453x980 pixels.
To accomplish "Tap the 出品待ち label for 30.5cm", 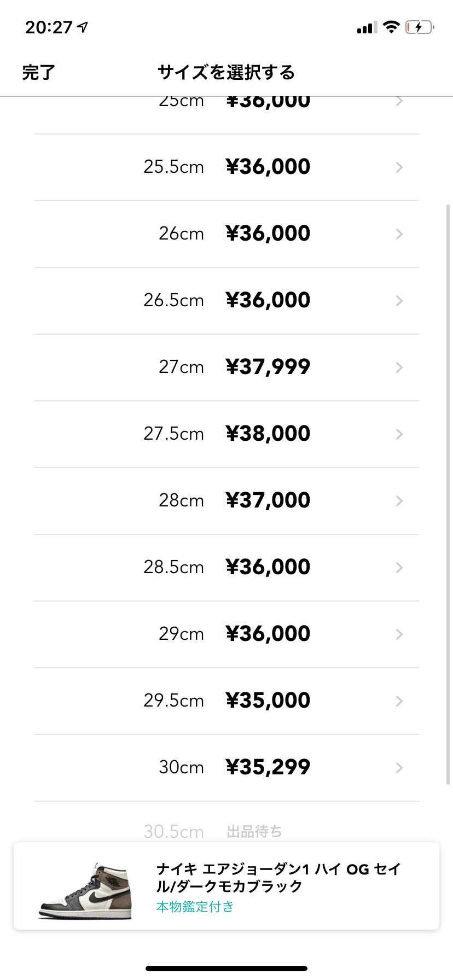I will (x=254, y=832).
